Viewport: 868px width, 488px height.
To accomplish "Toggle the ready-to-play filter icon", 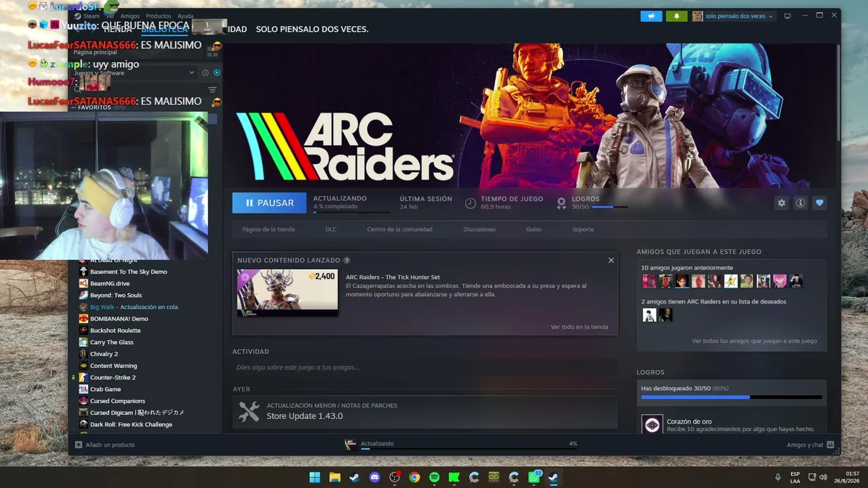I will pos(217,73).
